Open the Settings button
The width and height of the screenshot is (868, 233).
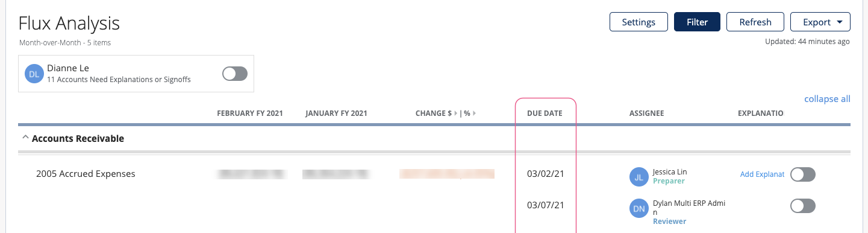pyautogui.click(x=639, y=22)
